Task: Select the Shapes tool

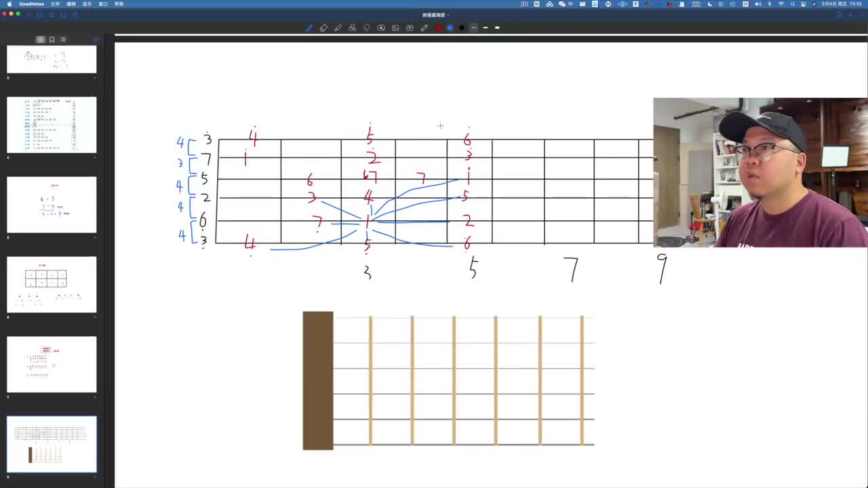Action: [352, 28]
